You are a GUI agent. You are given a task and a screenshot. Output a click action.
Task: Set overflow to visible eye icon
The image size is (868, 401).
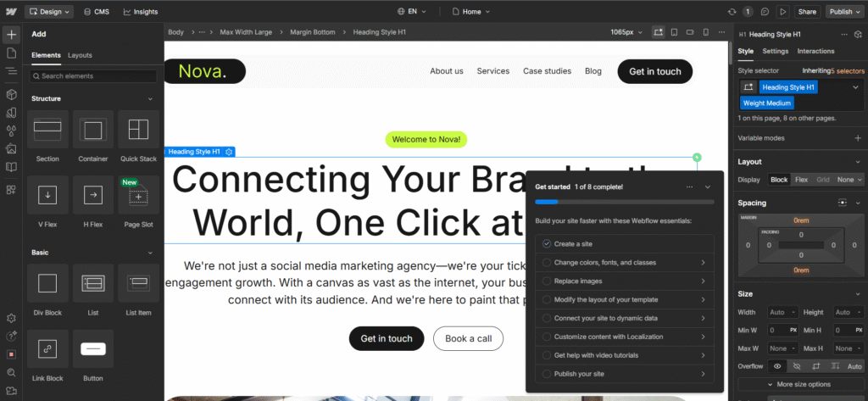(x=777, y=366)
